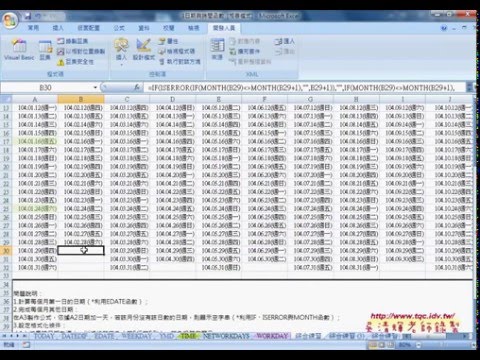Open XML Source (來源) pane
This screenshot has width=480, height=360.
point(217,49)
